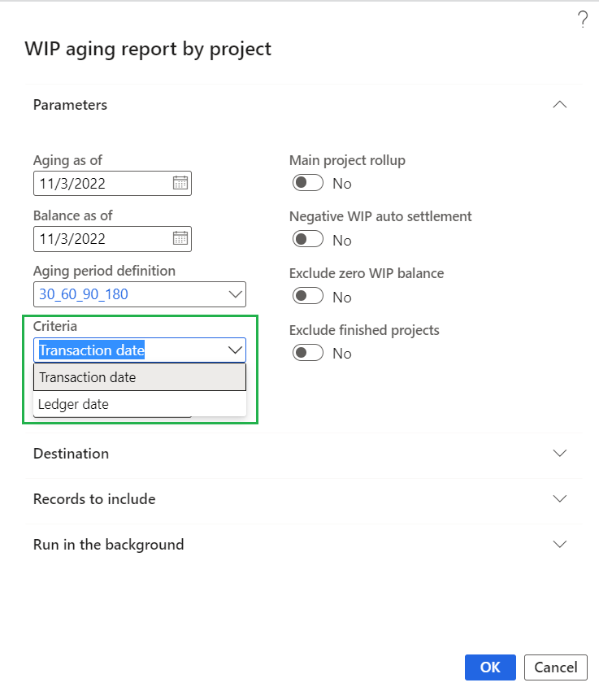
Task: Open Aging period definition dropdown
Action: (x=236, y=294)
